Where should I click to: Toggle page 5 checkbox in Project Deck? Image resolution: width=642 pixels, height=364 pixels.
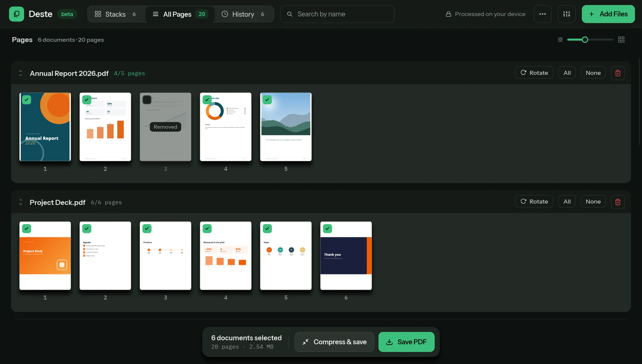click(267, 229)
